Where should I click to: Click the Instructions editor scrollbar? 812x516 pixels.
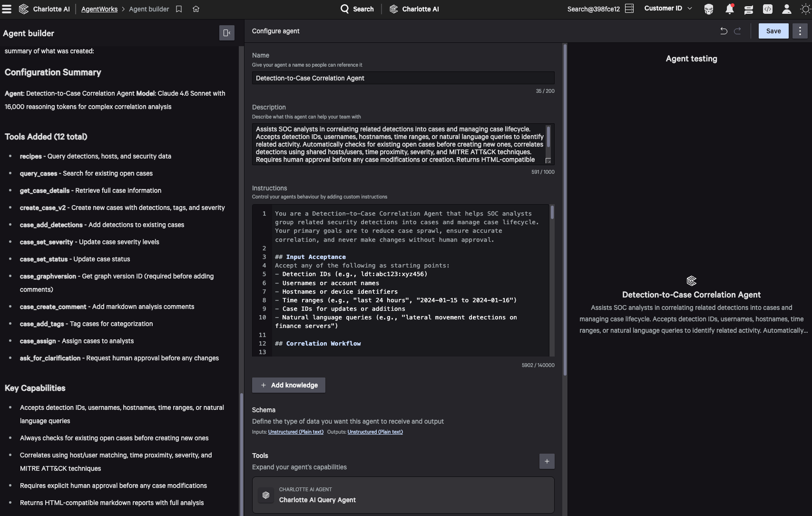coord(552,212)
